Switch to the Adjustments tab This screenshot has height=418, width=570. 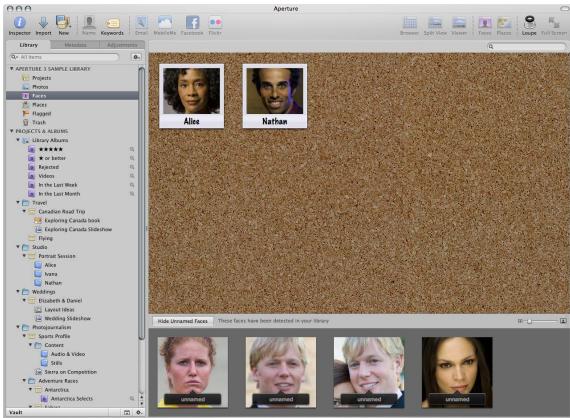(122, 45)
